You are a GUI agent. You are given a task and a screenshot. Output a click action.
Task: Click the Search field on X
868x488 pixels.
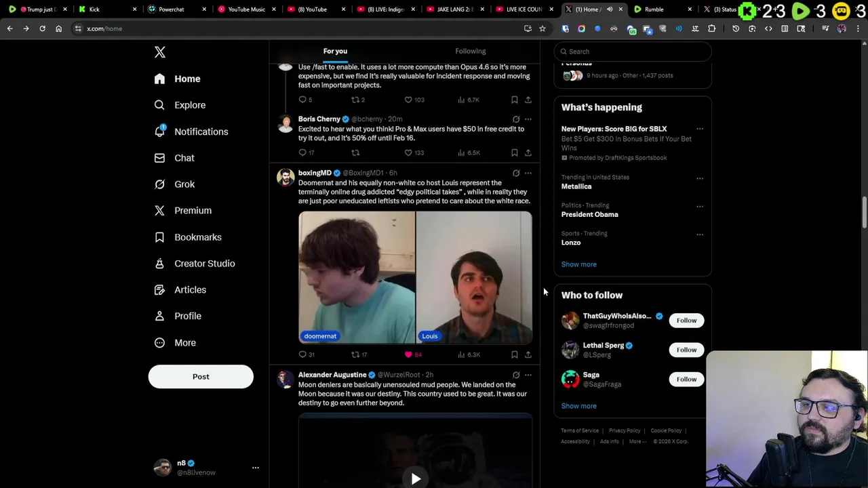pyautogui.click(x=633, y=52)
